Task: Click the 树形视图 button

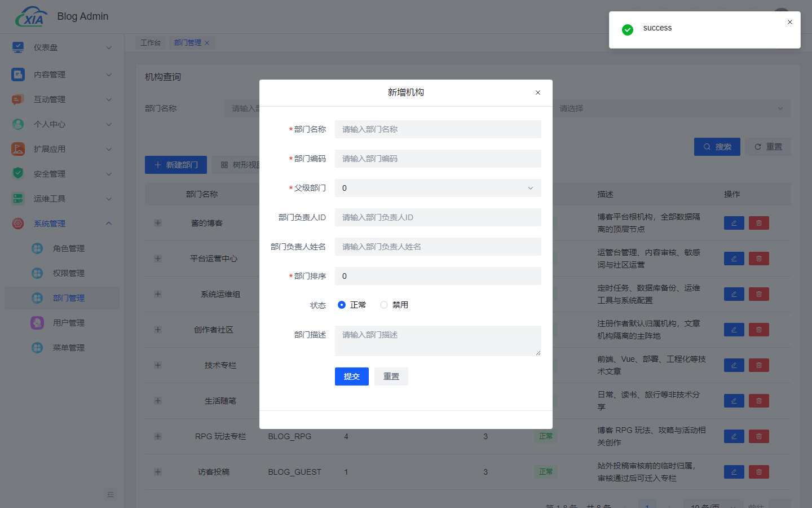Action: coord(240,165)
